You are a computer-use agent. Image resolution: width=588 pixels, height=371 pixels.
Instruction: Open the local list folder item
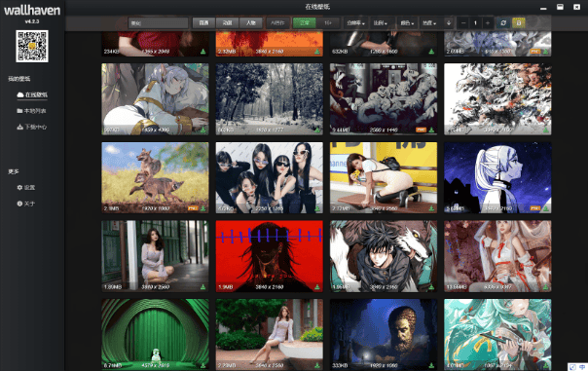coord(31,111)
